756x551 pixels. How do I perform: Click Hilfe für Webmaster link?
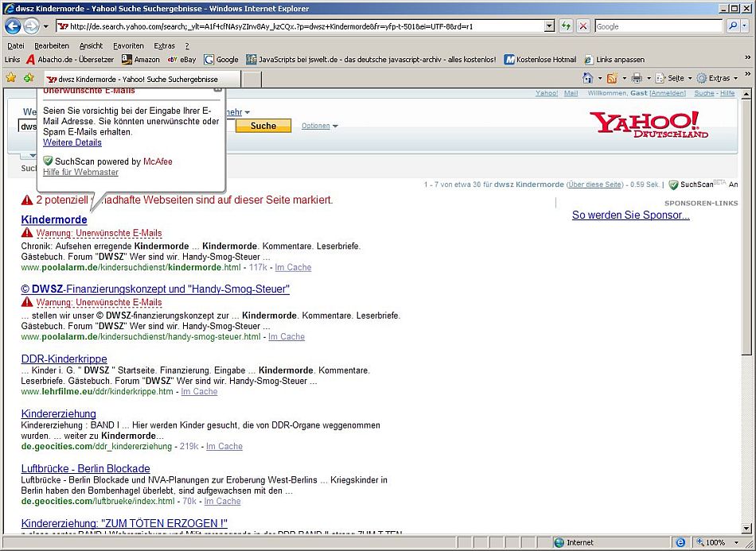80,172
